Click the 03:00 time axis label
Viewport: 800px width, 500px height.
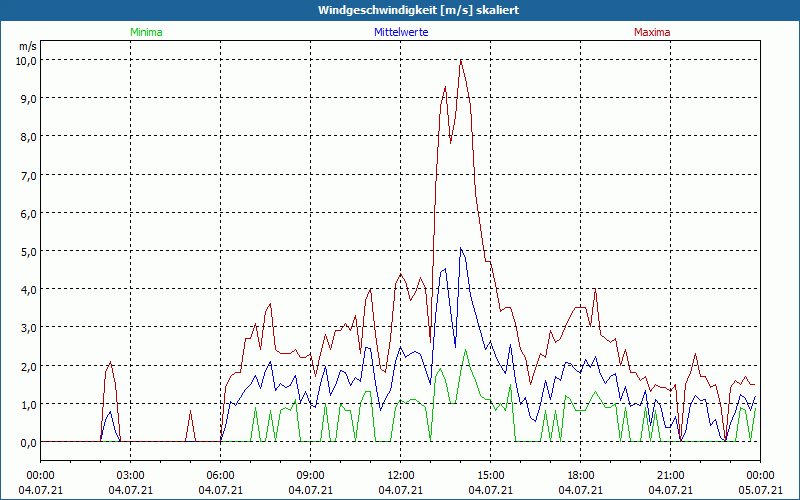131,475
